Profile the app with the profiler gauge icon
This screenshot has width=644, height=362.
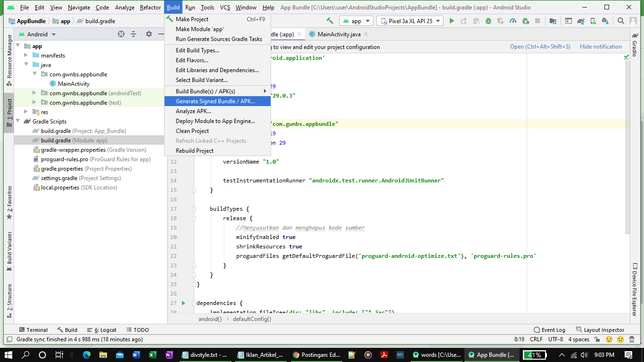[x=513, y=21]
